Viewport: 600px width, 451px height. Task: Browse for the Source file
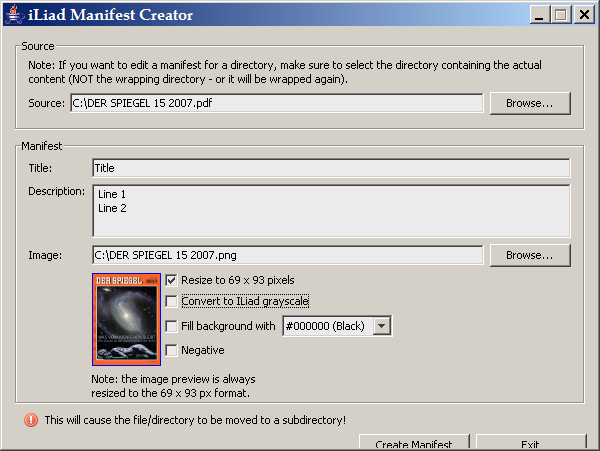[530, 103]
